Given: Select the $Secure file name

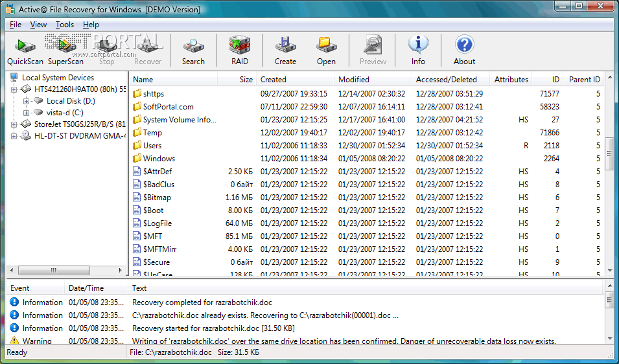Looking at the screenshot, I should 156,262.
